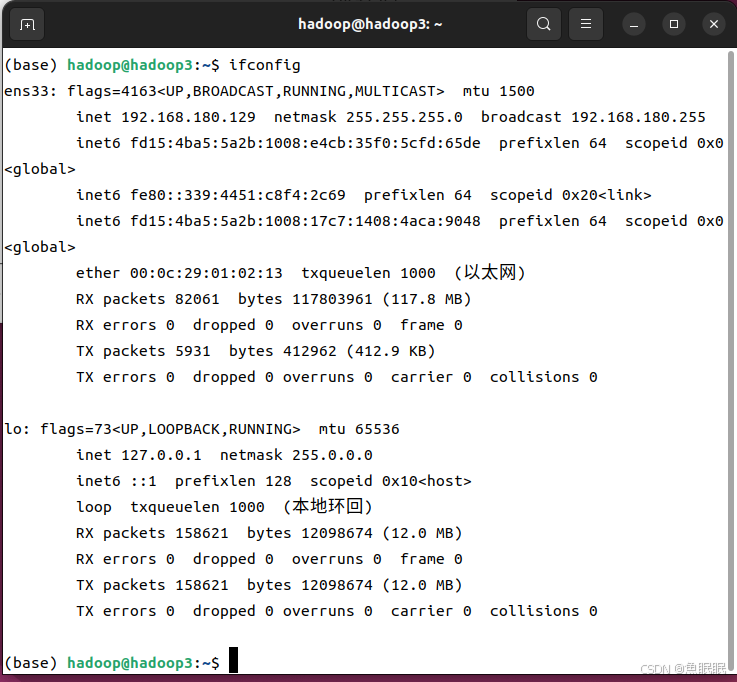Click lo collisions 0 text
Screen dimensions: 737x682
[543, 611]
